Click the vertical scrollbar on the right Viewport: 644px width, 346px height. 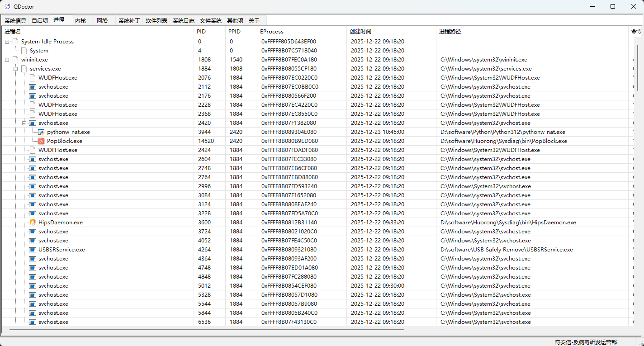click(x=638, y=68)
